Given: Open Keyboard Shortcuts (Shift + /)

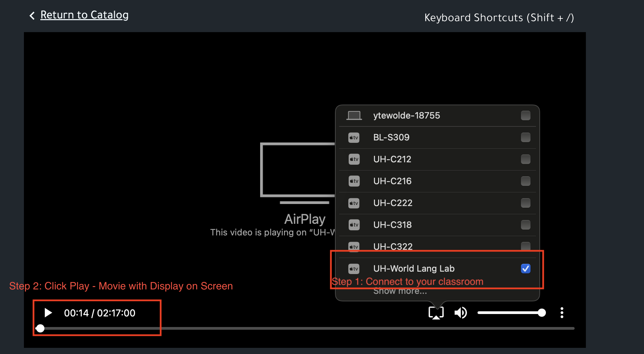Looking at the screenshot, I should point(499,17).
